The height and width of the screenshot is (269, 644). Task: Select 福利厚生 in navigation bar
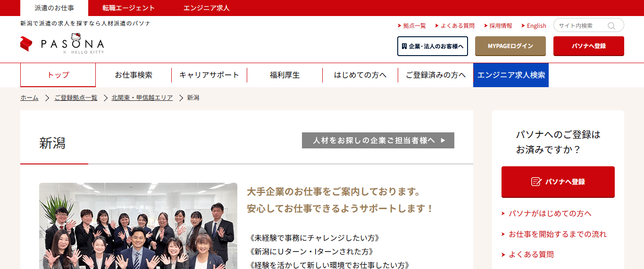(x=284, y=75)
